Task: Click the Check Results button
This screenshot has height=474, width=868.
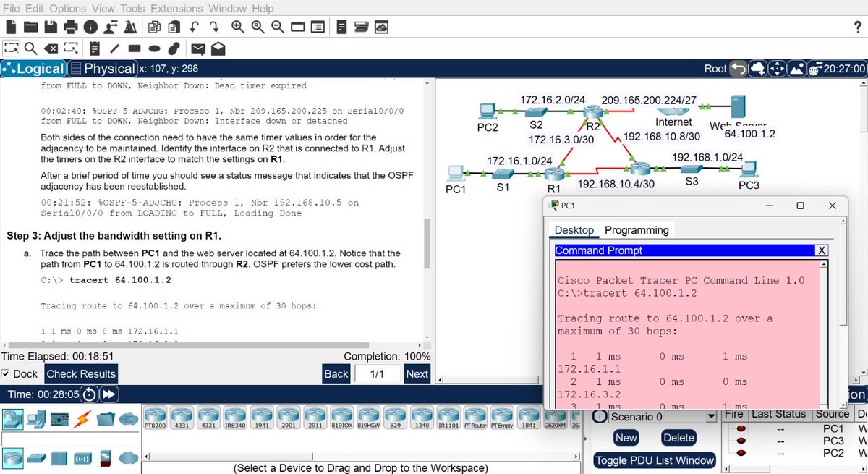Action: tap(81, 373)
